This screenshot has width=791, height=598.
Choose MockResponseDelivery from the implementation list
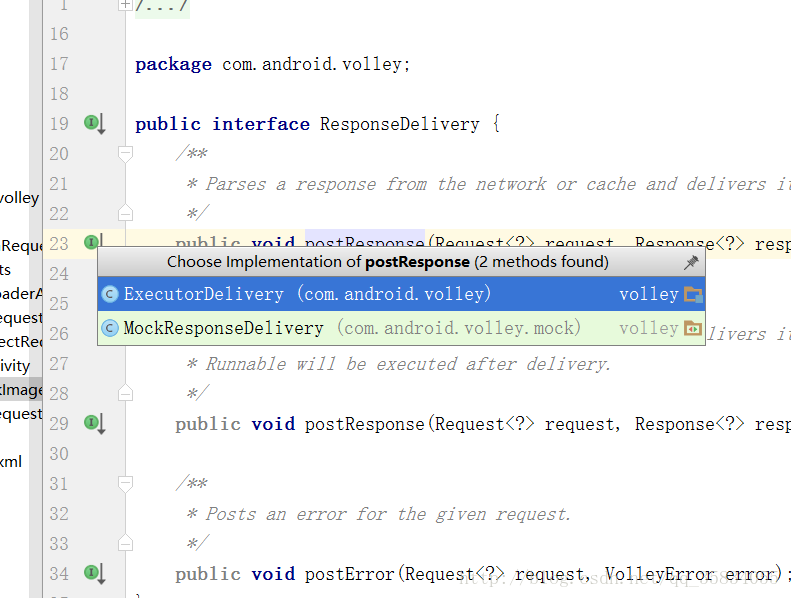224,329
